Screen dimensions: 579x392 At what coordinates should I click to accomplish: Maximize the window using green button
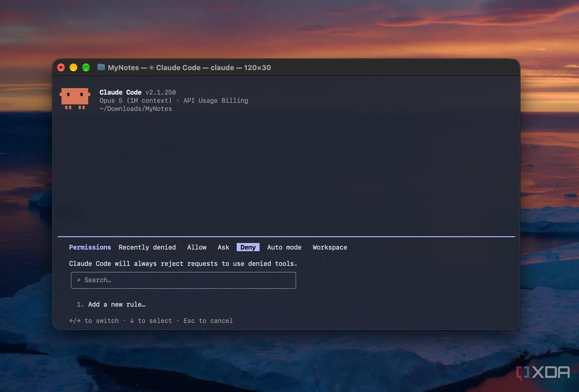click(86, 68)
